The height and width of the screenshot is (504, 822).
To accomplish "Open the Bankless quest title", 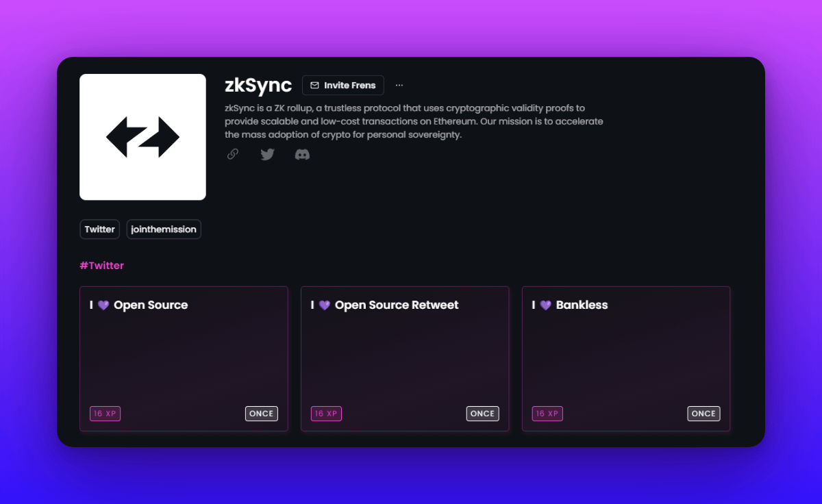I will [x=582, y=305].
